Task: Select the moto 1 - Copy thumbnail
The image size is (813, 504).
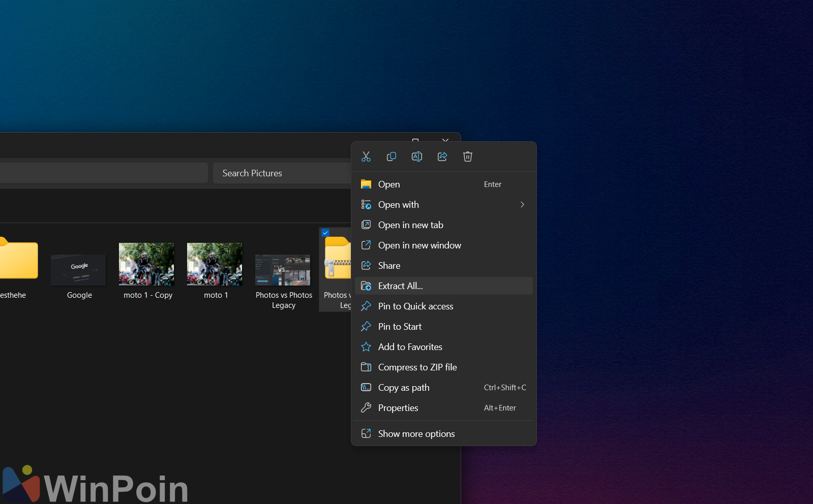Action: click(x=146, y=264)
